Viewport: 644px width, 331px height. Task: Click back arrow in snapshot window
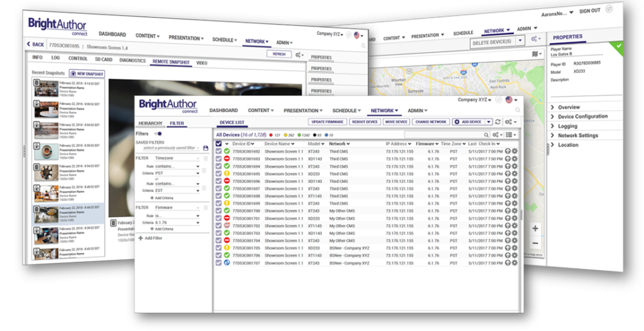[28, 44]
